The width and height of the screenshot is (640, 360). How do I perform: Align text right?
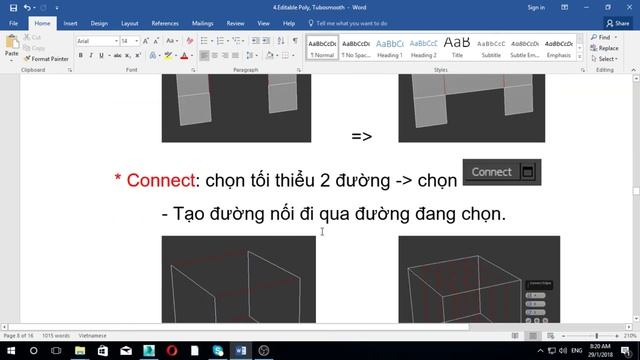(225, 55)
